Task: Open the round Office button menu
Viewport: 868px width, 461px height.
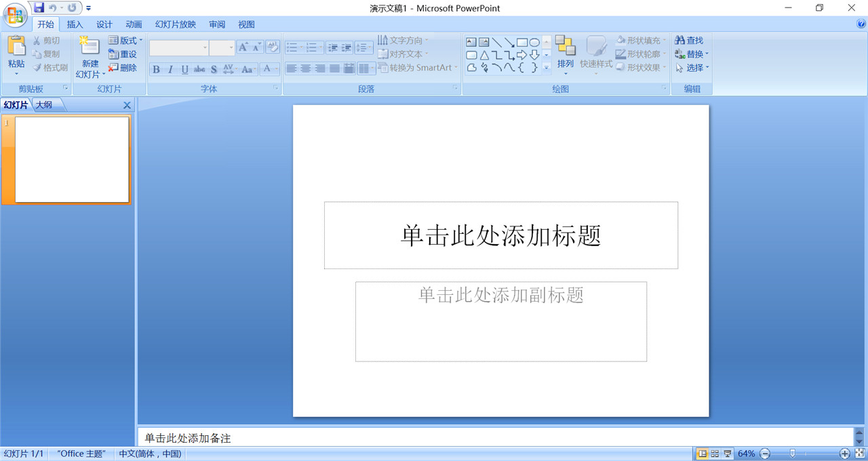Action: [x=16, y=15]
